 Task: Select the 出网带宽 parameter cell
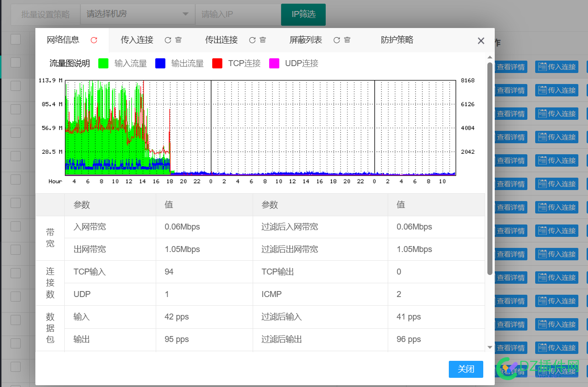click(110, 249)
